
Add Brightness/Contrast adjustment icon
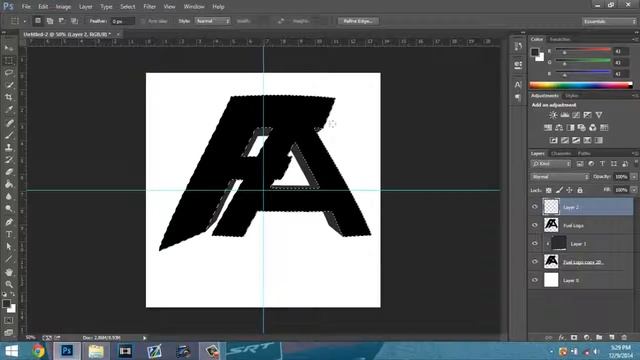[553, 115]
